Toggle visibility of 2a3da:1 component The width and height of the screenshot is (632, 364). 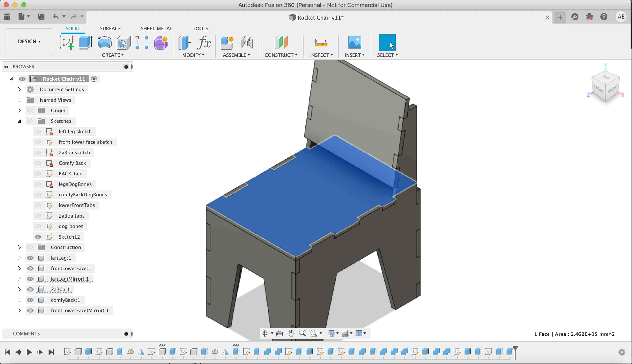tap(30, 289)
